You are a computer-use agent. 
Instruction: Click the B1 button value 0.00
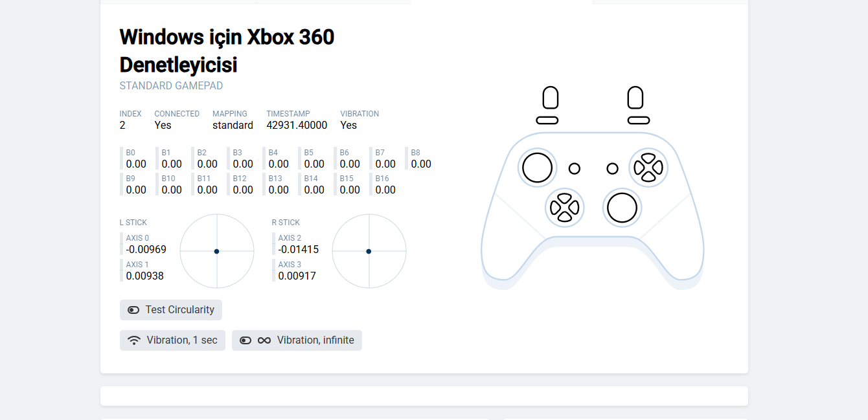(x=172, y=164)
